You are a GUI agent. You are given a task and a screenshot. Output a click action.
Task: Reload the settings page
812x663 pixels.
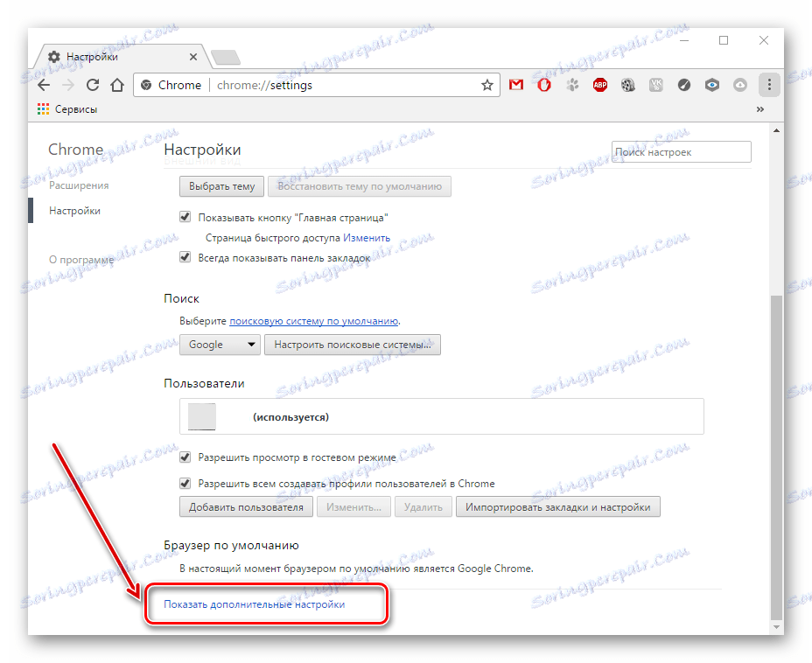tap(93, 85)
